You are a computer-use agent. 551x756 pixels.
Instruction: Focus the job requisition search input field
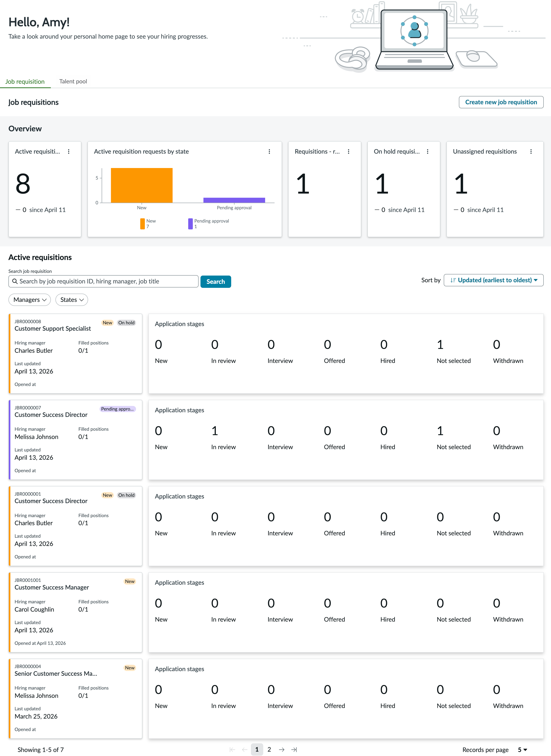tap(103, 281)
